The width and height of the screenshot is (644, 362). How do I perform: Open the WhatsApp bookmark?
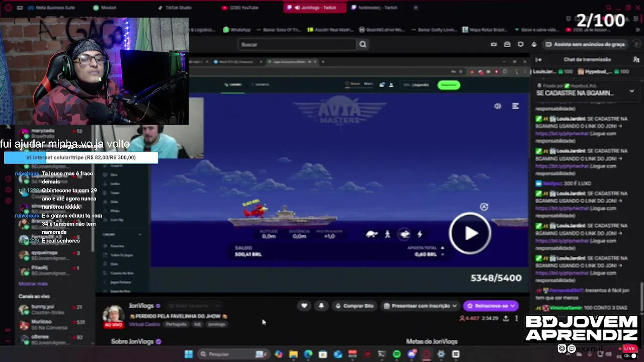pyautogui.click(x=236, y=30)
